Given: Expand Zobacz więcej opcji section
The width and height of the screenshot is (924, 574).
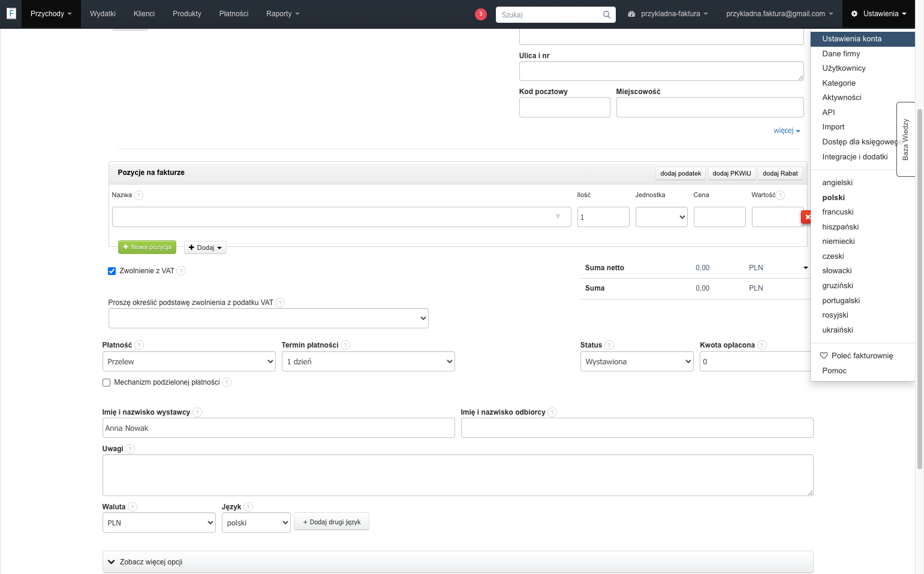Looking at the screenshot, I should [x=458, y=562].
